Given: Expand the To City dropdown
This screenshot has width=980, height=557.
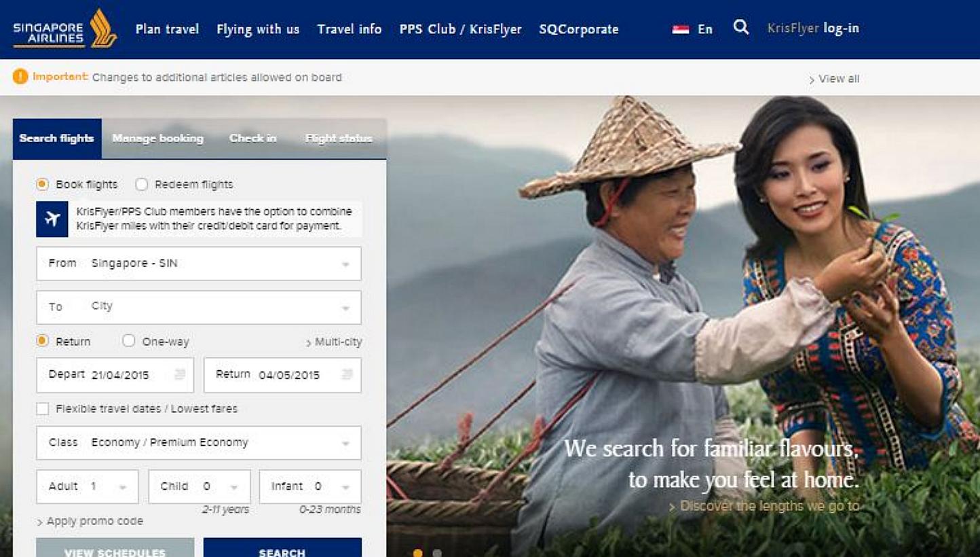Looking at the screenshot, I should pos(199,308).
